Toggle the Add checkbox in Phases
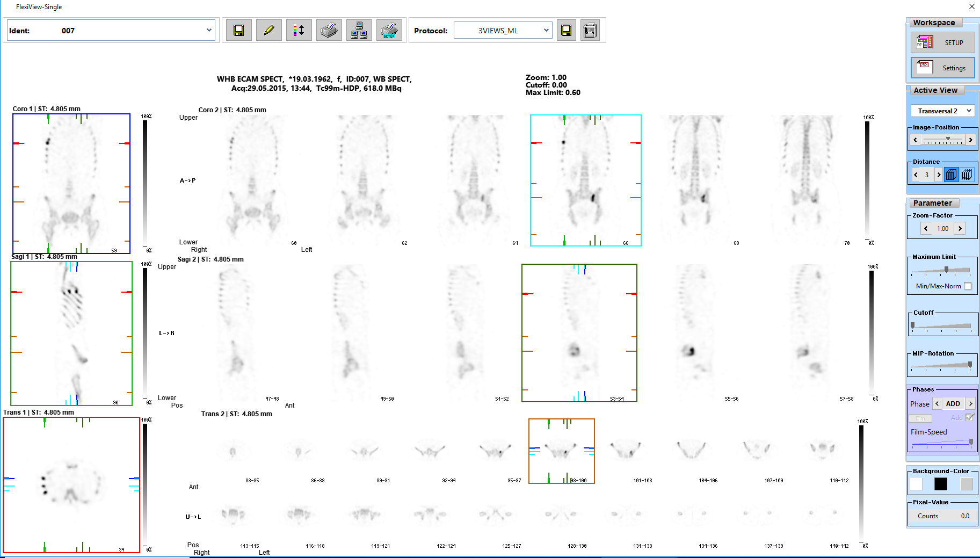The height and width of the screenshot is (558, 980). pyautogui.click(x=970, y=417)
